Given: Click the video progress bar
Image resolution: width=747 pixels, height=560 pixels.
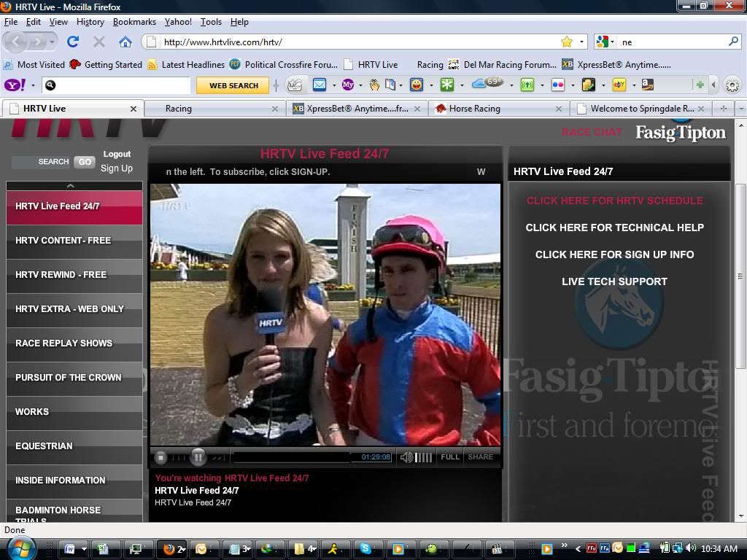Looking at the screenshot, I should (x=292, y=457).
